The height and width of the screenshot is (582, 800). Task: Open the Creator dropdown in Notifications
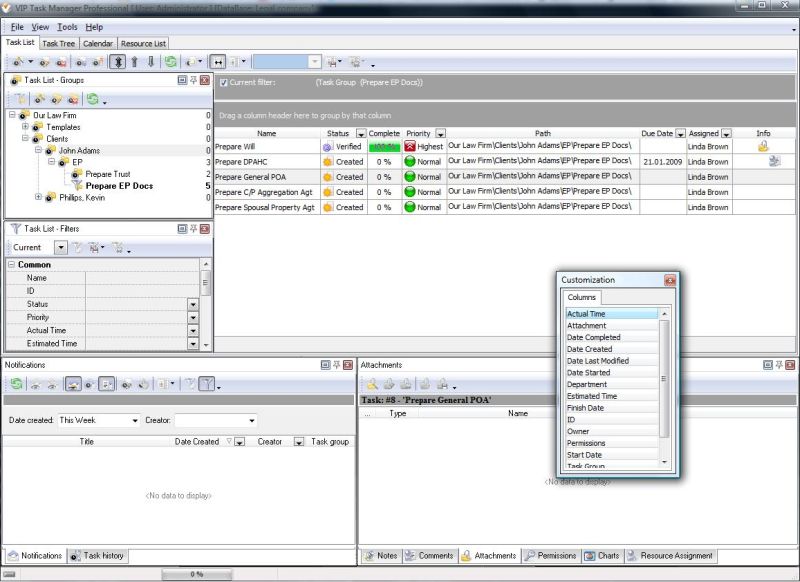251,421
